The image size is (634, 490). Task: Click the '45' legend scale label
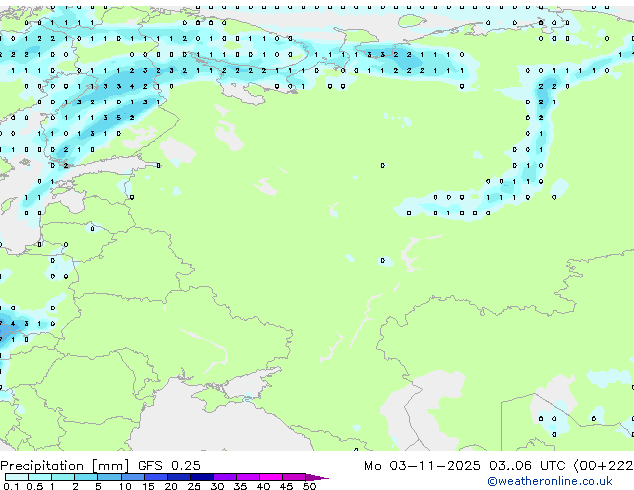[286, 486]
